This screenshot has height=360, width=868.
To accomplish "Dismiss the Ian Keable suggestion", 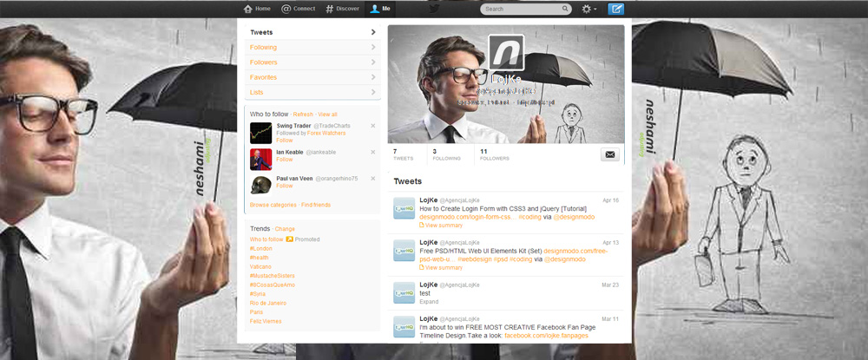I will (x=372, y=152).
